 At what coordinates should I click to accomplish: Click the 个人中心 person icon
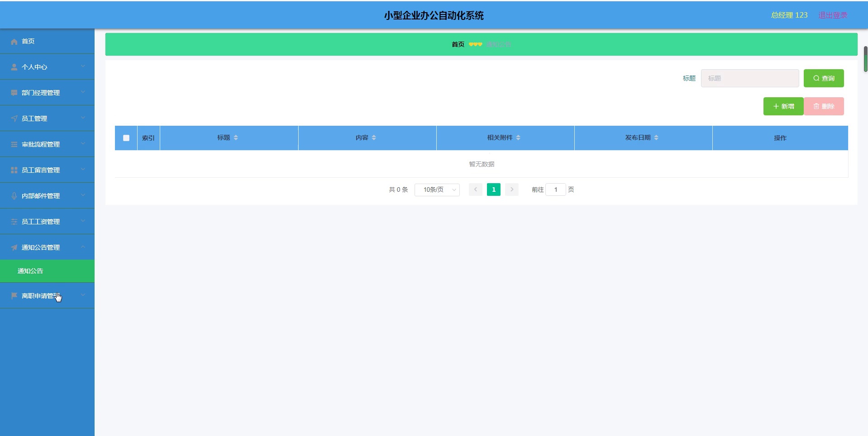[14, 66]
